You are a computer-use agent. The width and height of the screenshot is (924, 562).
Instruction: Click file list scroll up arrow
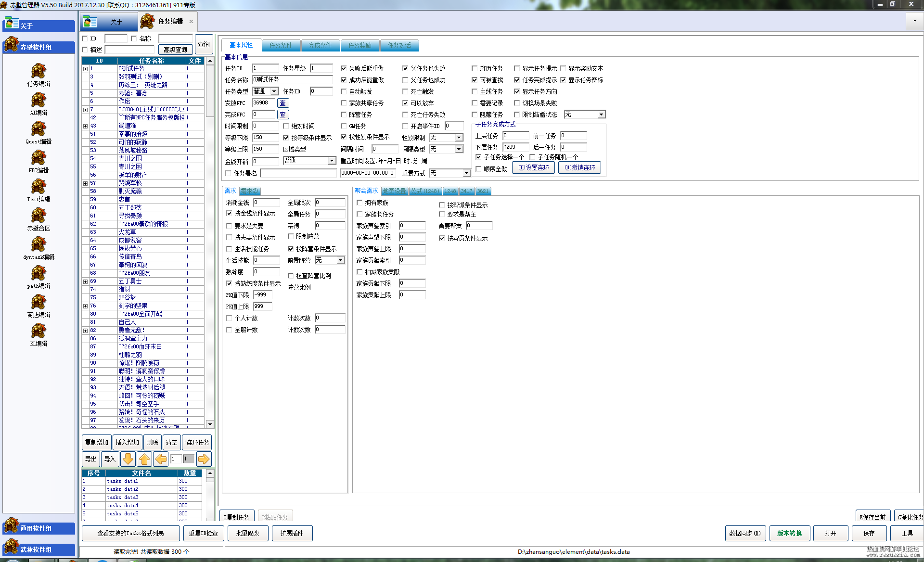point(210,473)
